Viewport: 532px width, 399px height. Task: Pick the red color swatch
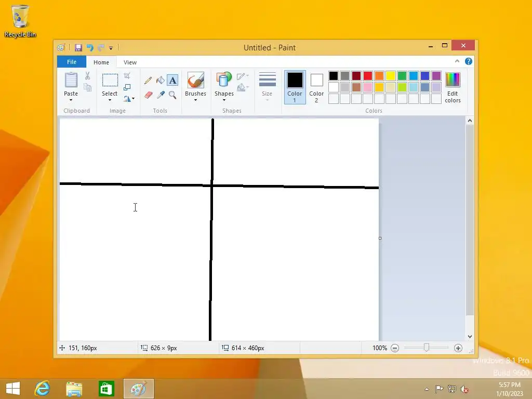click(368, 76)
